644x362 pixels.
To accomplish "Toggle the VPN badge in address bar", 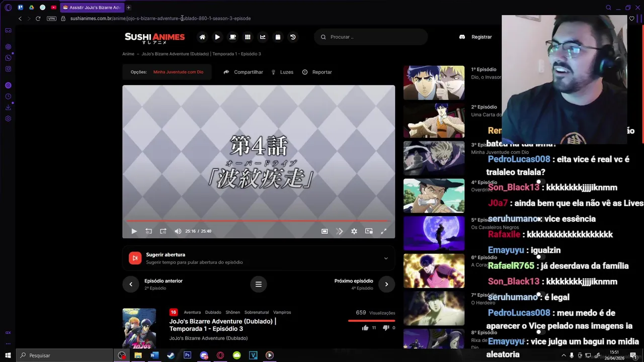I will pos(51,19).
